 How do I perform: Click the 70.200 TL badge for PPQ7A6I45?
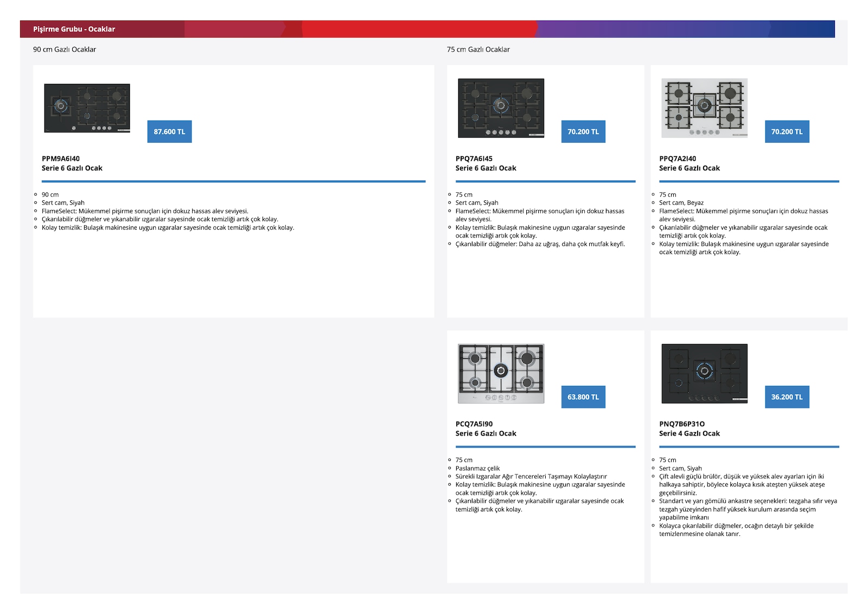tap(583, 132)
